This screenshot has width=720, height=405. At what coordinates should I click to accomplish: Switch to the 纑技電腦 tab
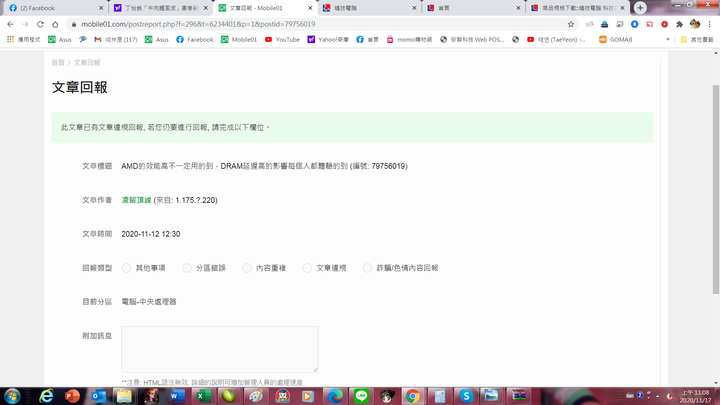tap(369, 8)
